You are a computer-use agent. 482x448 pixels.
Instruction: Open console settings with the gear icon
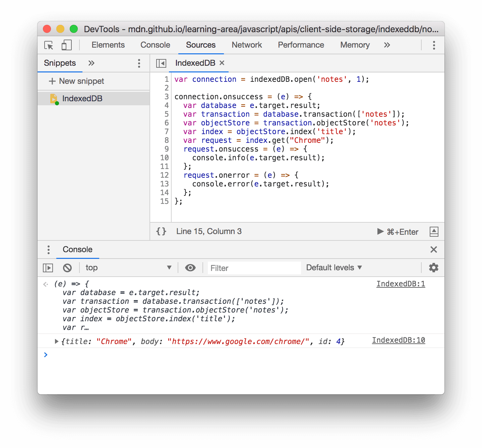click(x=433, y=268)
